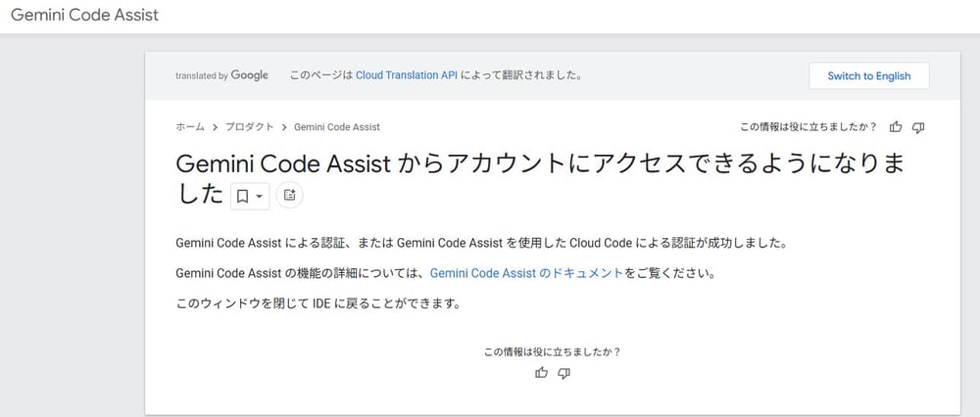Click the add-note icon beside the title
980x417 pixels.
tap(289, 196)
